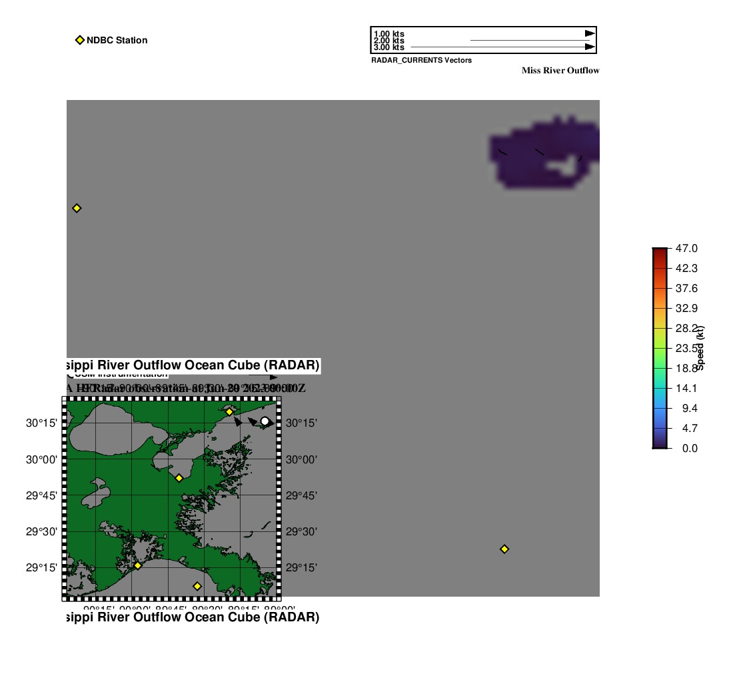Click the station marker in the main map's lower right
The width and height of the screenshot is (733, 700).
(x=504, y=549)
